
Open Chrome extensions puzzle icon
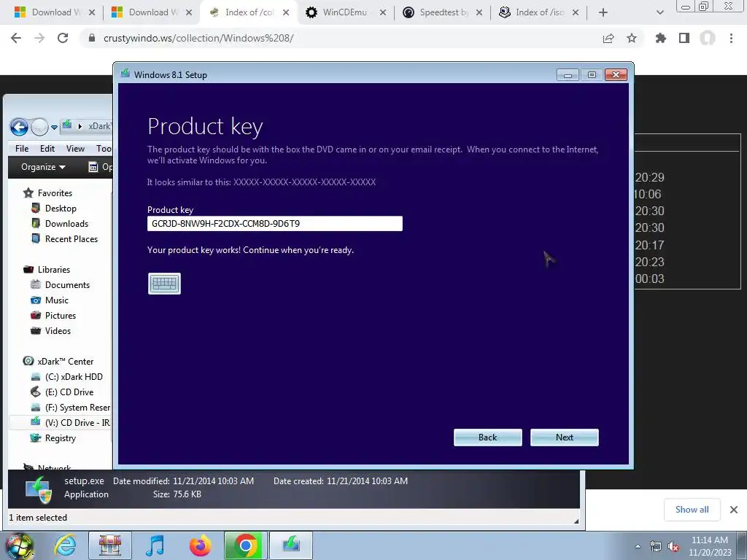pos(660,38)
